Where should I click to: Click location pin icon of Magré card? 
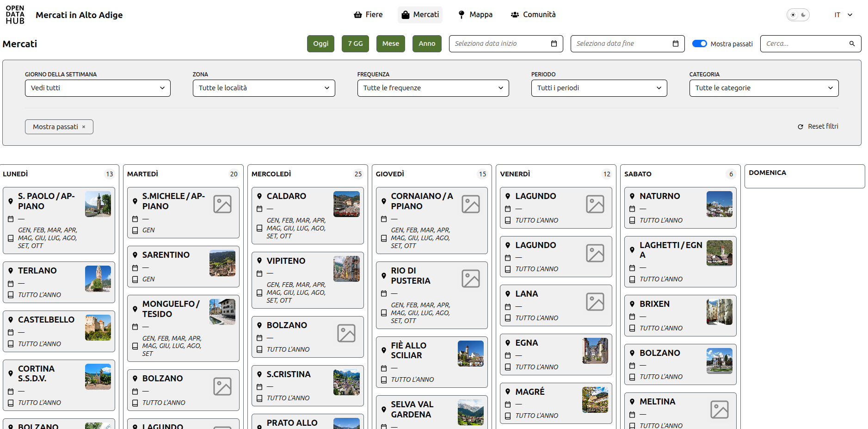tap(508, 392)
